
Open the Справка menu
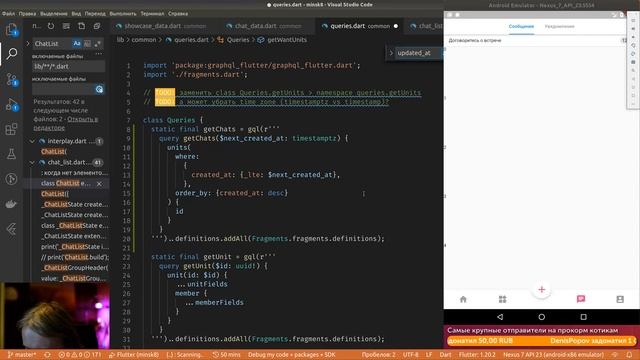tap(178, 13)
